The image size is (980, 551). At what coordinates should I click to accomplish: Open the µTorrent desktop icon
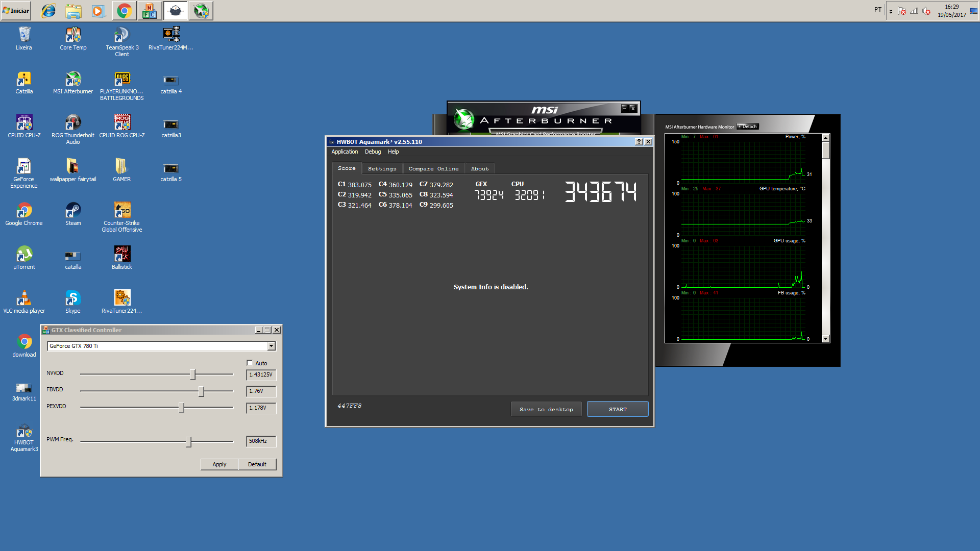tap(24, 258)
